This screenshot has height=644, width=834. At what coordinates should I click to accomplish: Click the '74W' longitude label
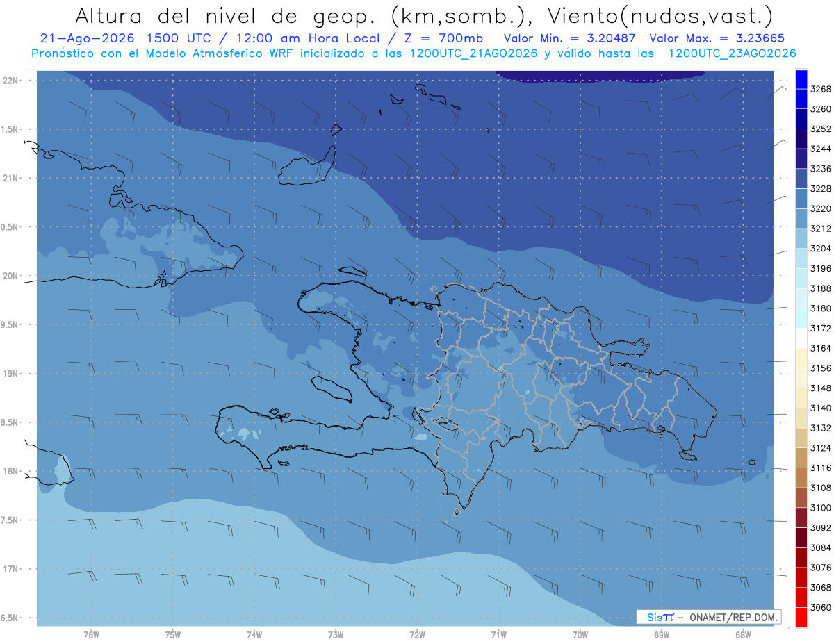pos(254,634)
